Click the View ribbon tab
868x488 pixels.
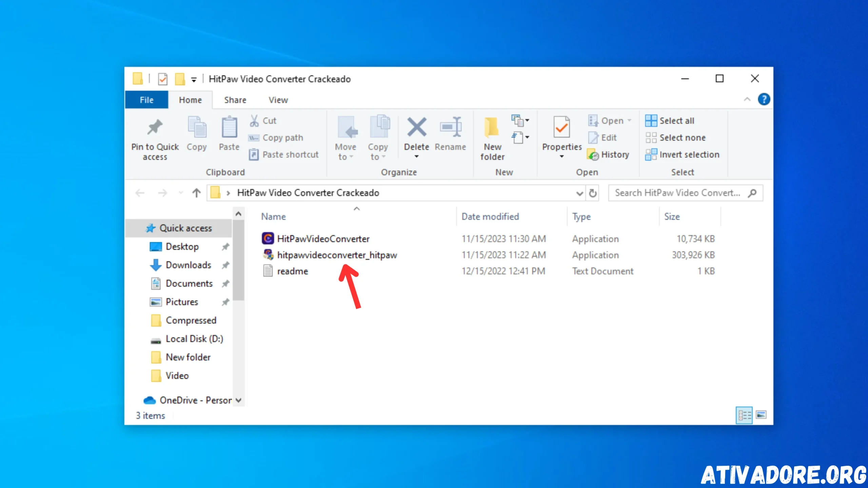278,100
